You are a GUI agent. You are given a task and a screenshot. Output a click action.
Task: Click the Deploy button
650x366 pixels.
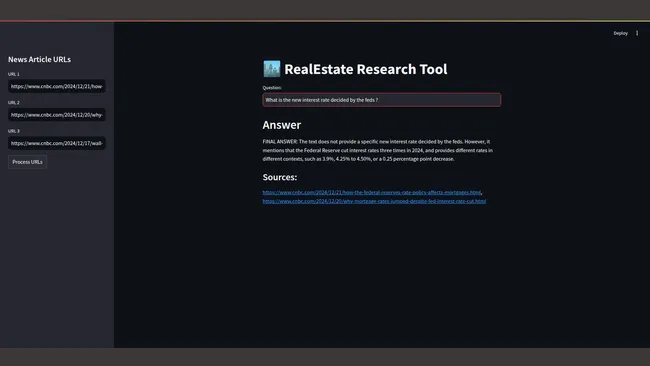point(621,33)
